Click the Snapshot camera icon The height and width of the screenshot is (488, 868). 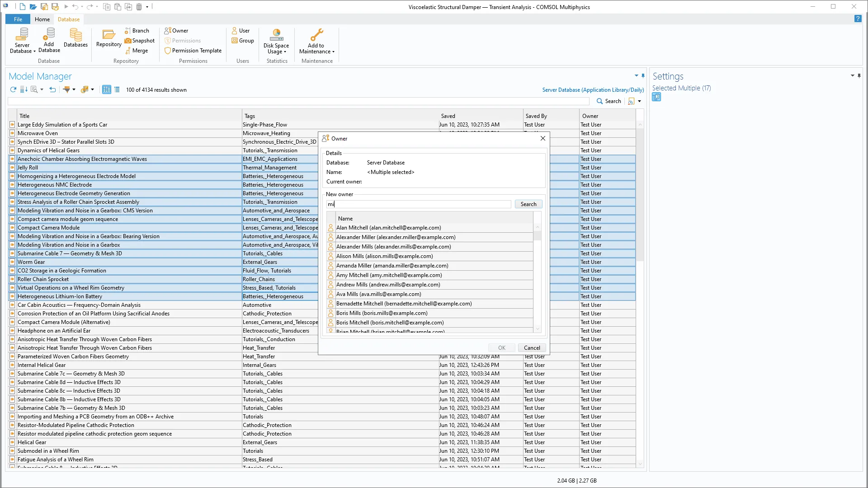pyautogui.click(x=128, y=41)
